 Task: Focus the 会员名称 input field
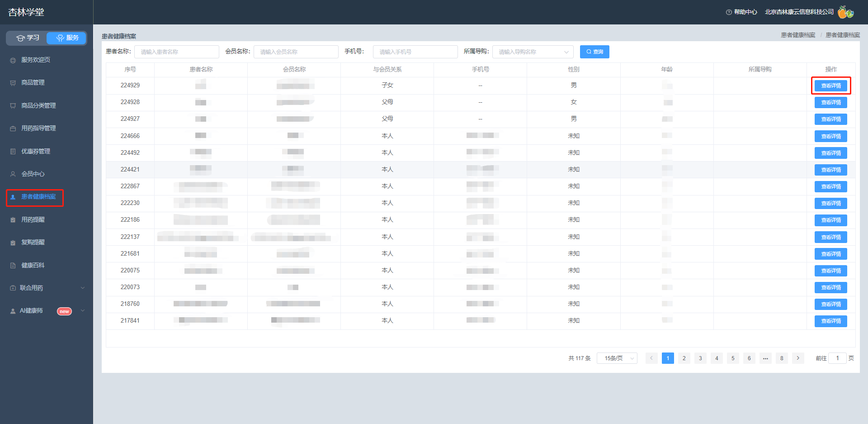pos(296,52)
